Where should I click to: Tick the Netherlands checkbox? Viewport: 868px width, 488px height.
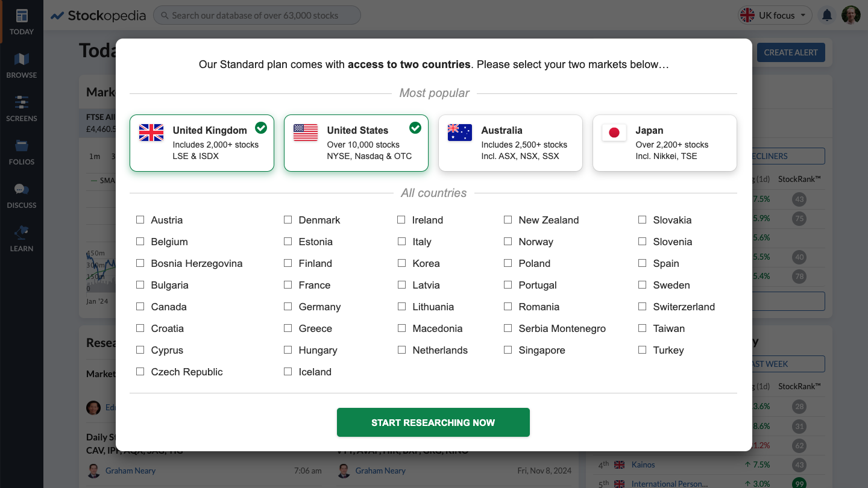click(x=401, y=350)
